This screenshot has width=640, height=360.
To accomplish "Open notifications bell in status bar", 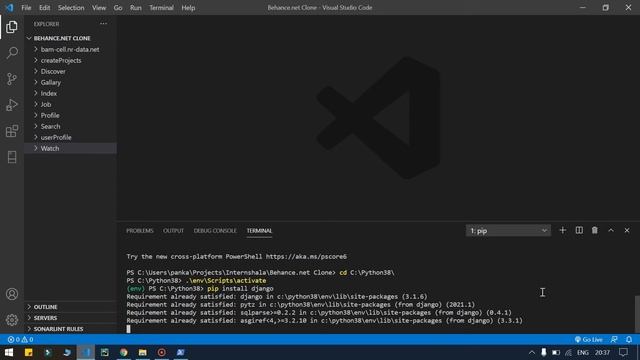I will point(629,339).
